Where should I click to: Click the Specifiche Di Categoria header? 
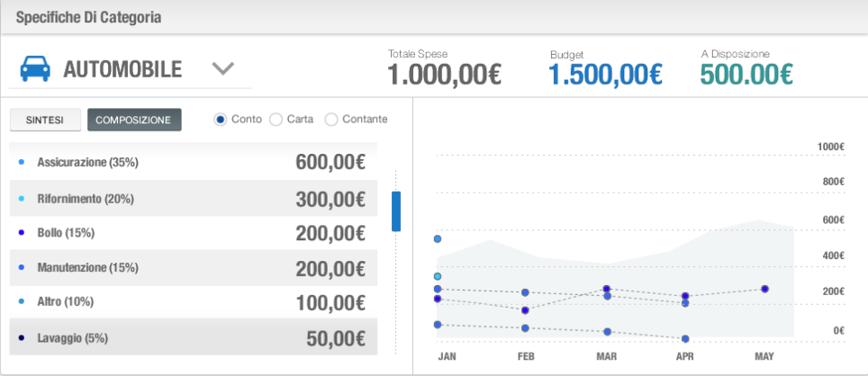click(88, 17)
